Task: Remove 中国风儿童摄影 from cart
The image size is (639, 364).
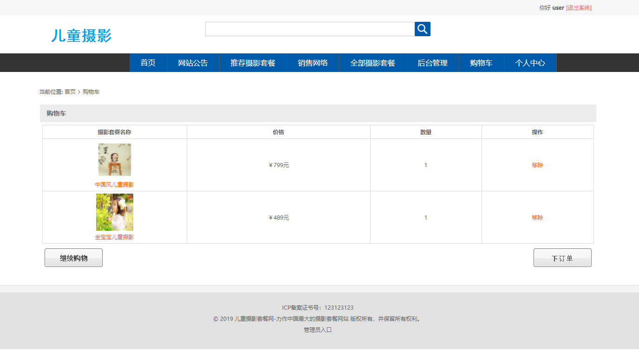Action: pos(537,164)
